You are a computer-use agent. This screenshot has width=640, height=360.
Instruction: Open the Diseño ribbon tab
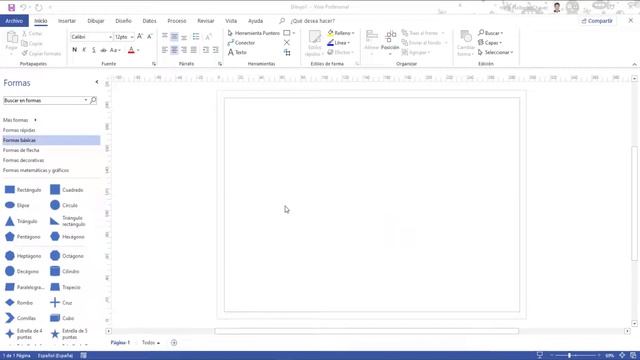[123, 21]
